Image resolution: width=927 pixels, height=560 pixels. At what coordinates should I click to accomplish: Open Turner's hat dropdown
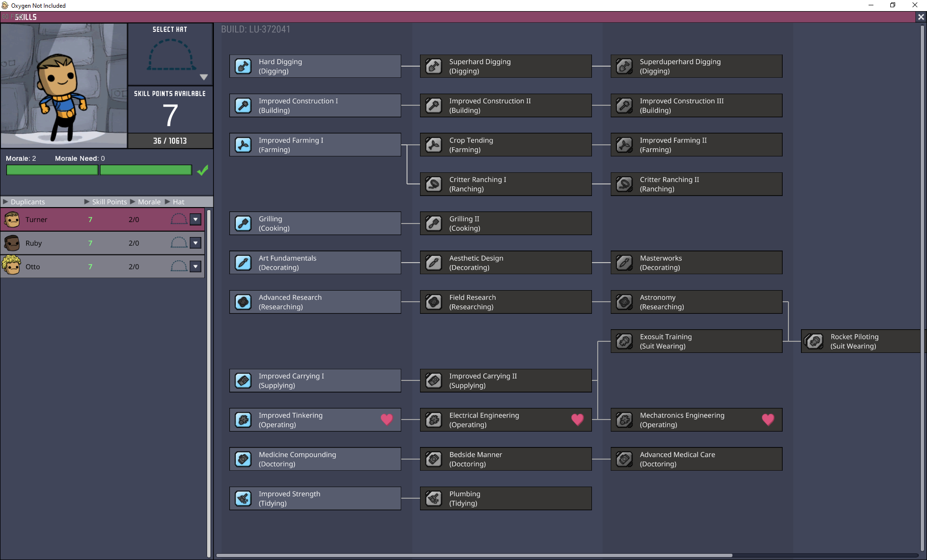(196, 220)
